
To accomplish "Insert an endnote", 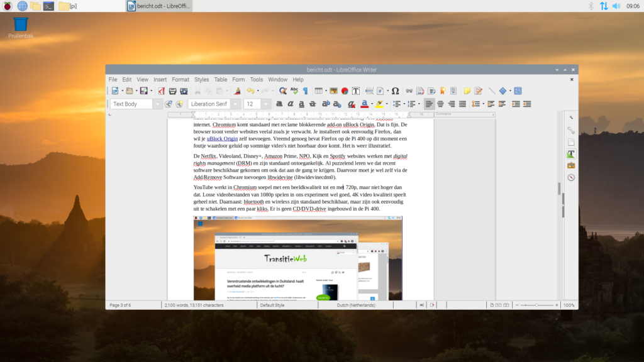I will click(x=431, y=90).
